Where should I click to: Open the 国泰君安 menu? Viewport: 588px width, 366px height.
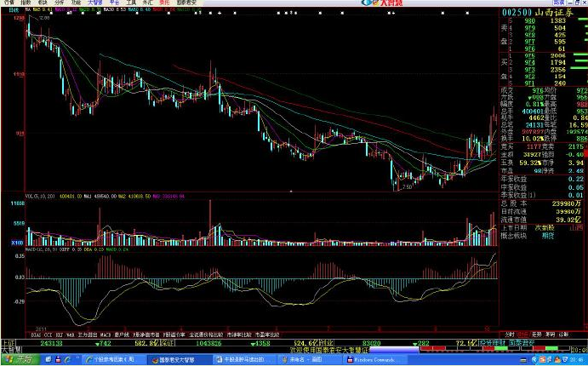pos(186,3)
